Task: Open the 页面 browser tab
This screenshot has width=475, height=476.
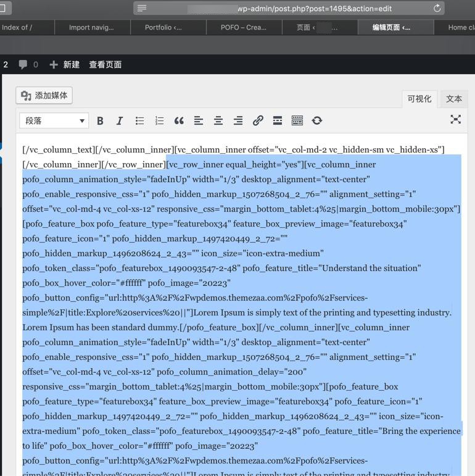Action: [x=320, y=27]
